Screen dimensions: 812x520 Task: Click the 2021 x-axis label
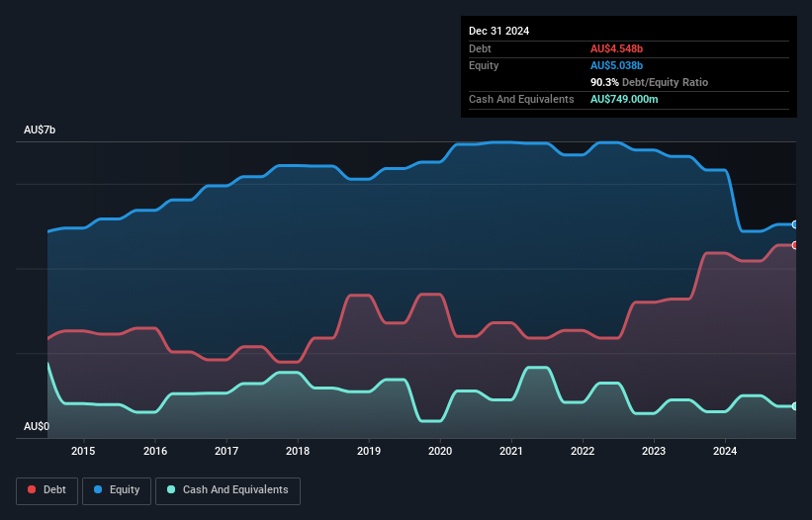[511, 451]
